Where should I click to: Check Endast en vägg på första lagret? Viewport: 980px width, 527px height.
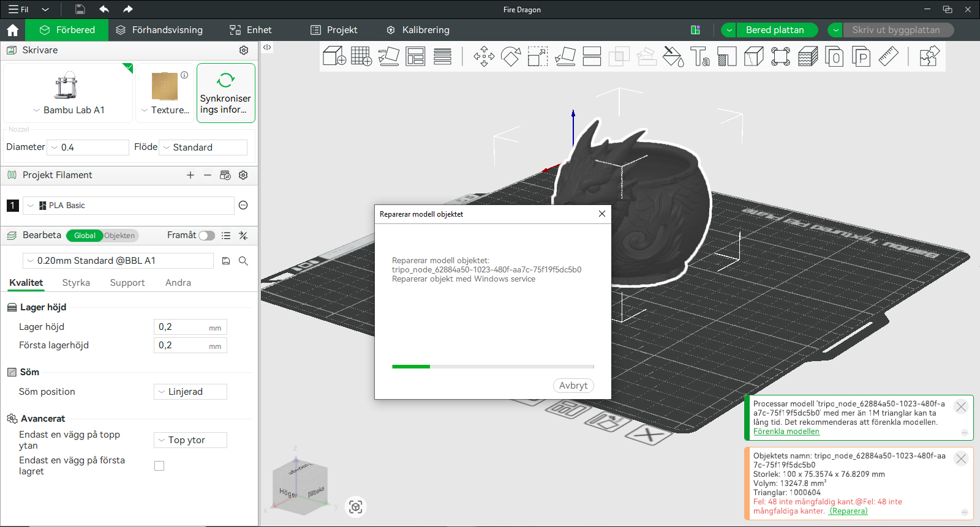pyautogui.click(x=159, y=466)
